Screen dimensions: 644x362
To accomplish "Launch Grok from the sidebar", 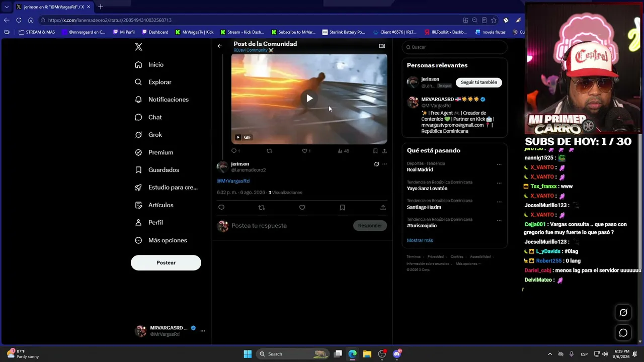I will [148, 135].
